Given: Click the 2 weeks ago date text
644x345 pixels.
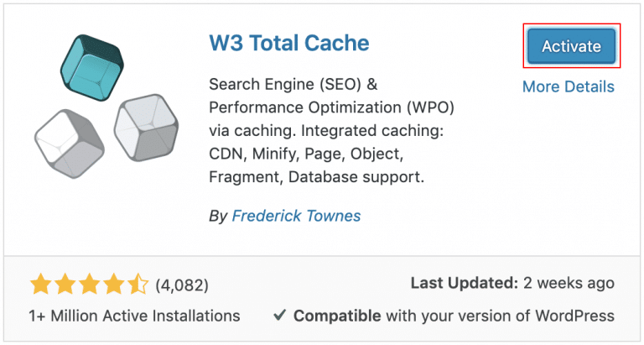Looking at the screenshot, I should [569, 284].
